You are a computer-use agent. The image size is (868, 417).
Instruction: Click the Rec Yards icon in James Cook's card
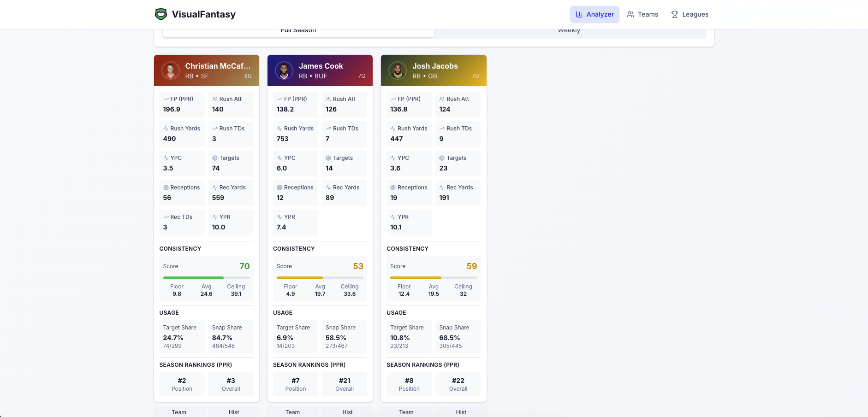328,188
